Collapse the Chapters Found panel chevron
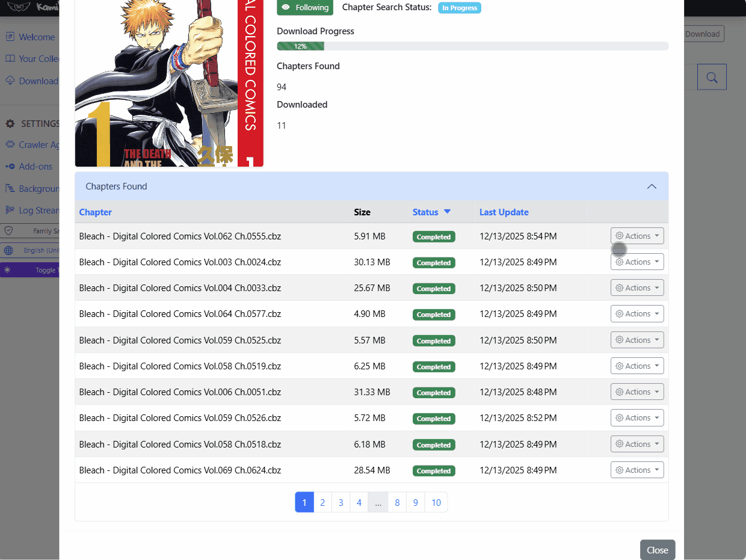The width and height of the screenshot is (746, 560). (x=652, y=186)
